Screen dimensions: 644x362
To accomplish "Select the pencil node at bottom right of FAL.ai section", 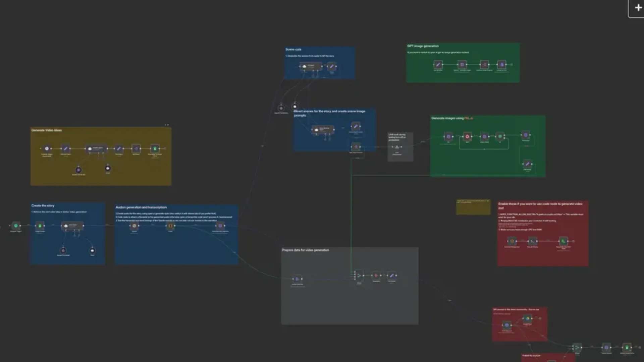I will click(528, 164).
